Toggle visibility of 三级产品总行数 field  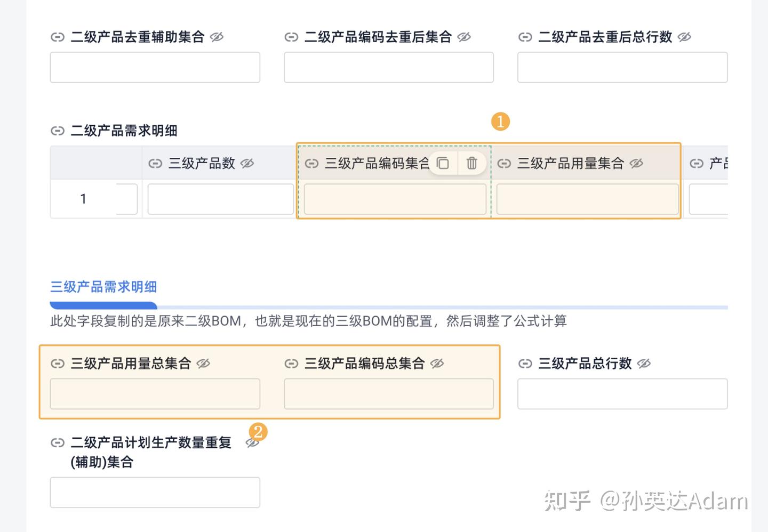[x=645, y=363]
